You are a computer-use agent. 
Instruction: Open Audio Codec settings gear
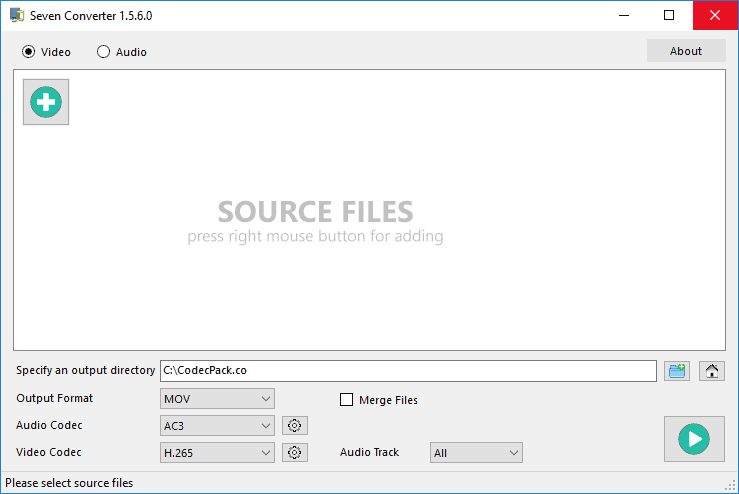pos(295,426)
